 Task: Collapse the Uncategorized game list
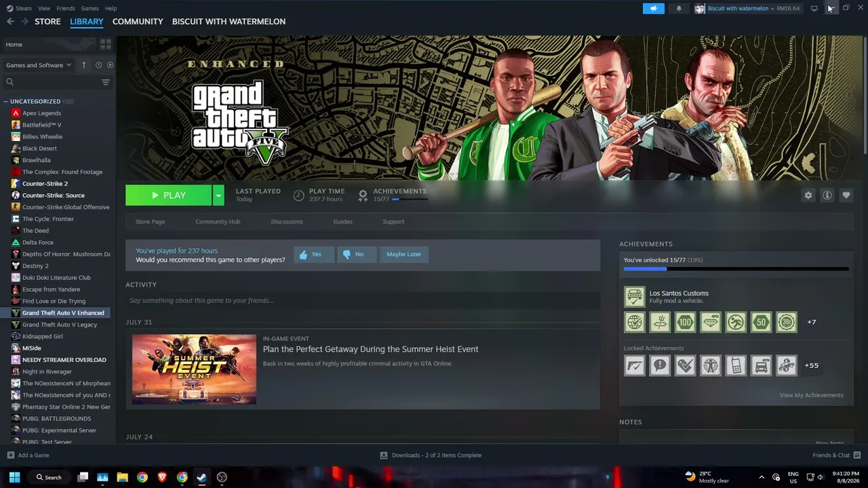click(6, 102)
